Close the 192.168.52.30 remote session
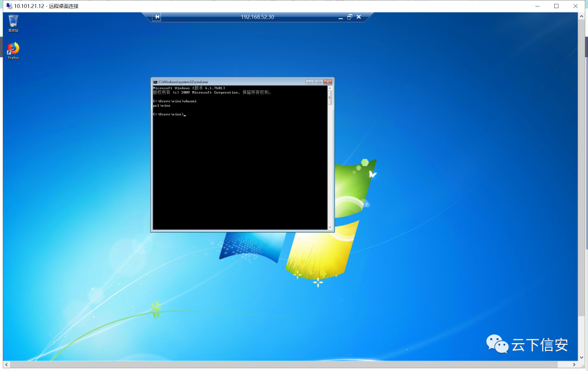588x371 pixels. coord(359,17)
